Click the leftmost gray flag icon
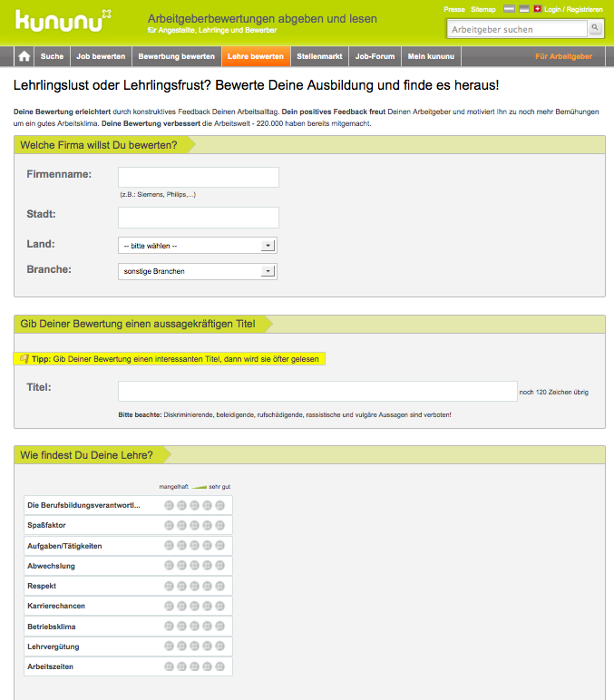 [509, 9]
